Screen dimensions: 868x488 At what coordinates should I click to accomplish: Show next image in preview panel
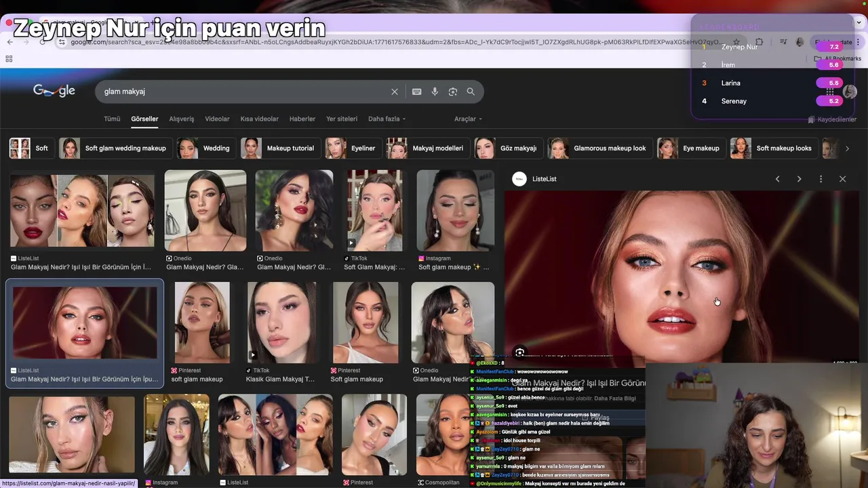799,179
